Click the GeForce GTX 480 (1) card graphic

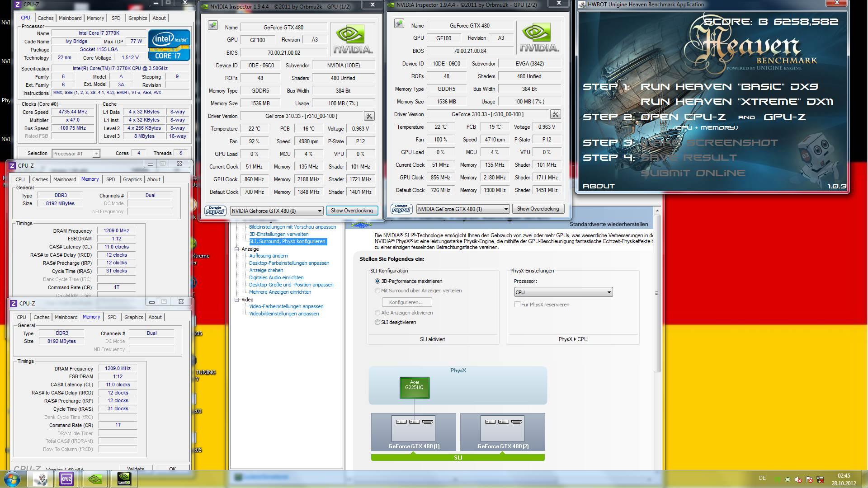(x=414, y=432)
